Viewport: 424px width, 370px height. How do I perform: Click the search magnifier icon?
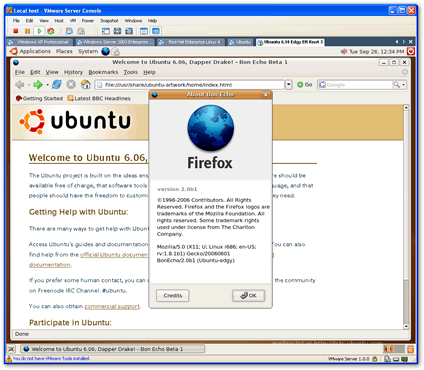coord(396,85)
